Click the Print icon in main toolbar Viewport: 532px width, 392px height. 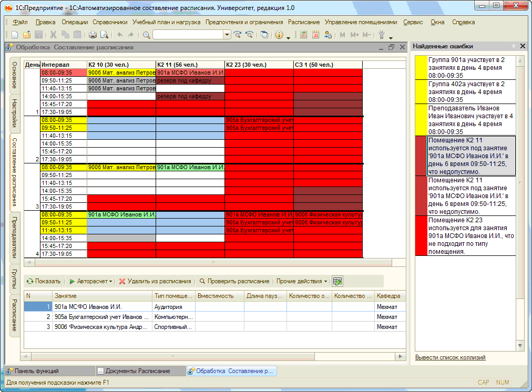[93, 35]
